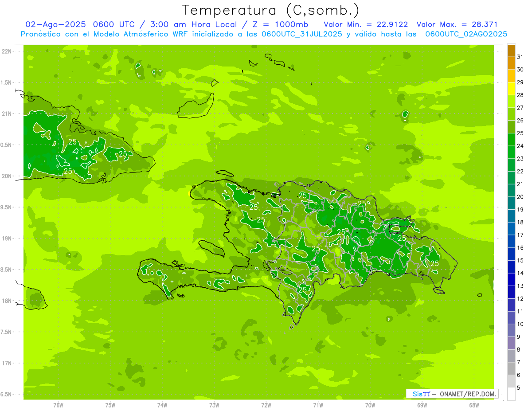Screen dimensions: 532x411
Task: Click the blue "Sis" logo text
Action: click(x=418, y=394)
